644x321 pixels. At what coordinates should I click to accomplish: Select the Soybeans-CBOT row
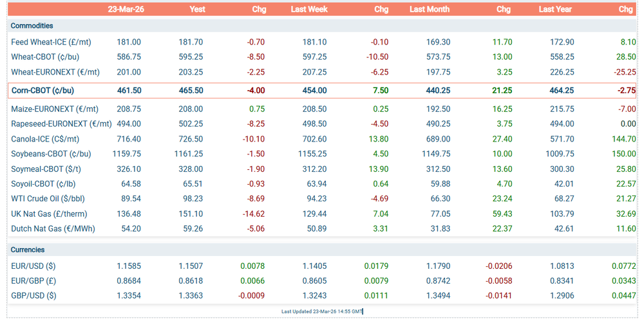pos(322,154)
